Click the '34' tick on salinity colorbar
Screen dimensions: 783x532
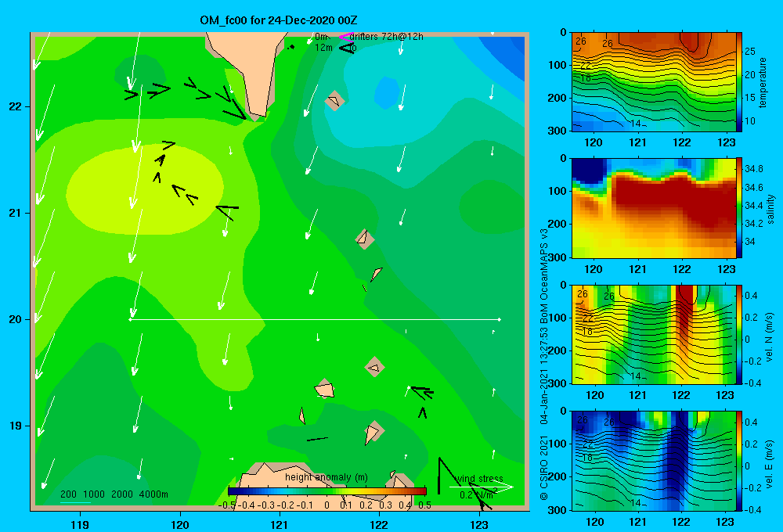(x=750, y=242)
